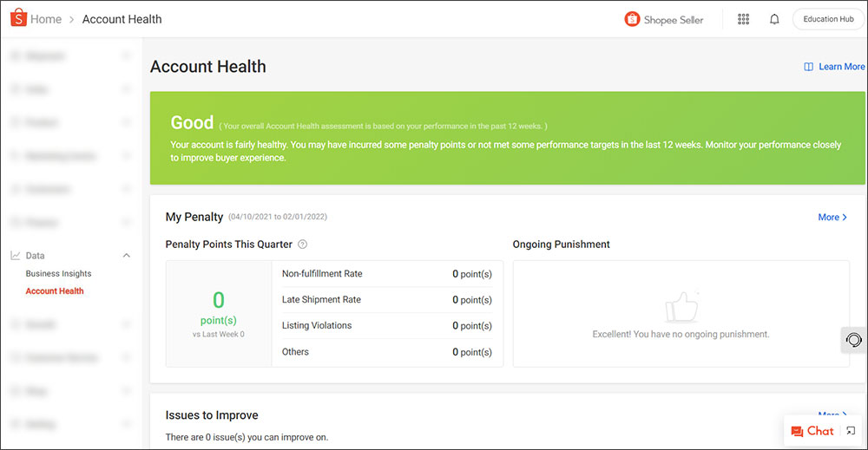Click the help icon beside Penalty Points This Quarter
This screenshot has height=450, width=868.
point(303,245)
